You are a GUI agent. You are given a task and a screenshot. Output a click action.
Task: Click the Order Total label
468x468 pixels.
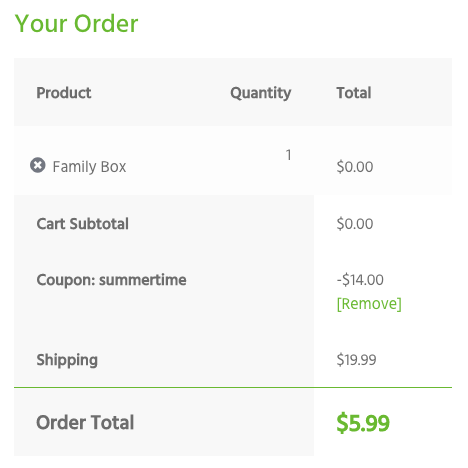85,423
